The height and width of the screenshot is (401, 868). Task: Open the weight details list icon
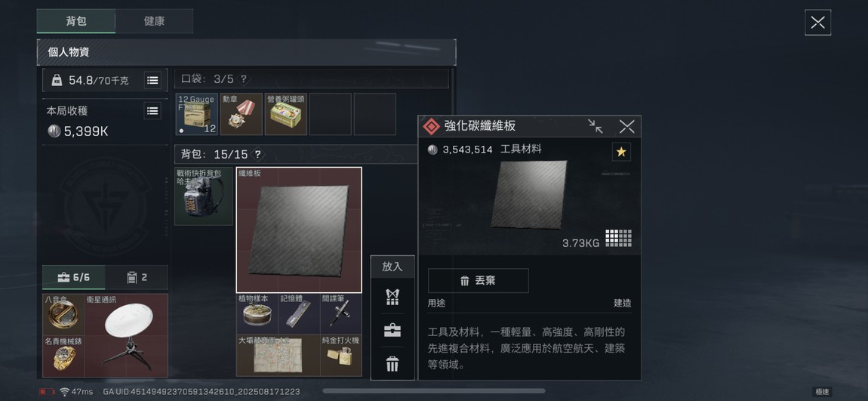[x=152, y=80]
